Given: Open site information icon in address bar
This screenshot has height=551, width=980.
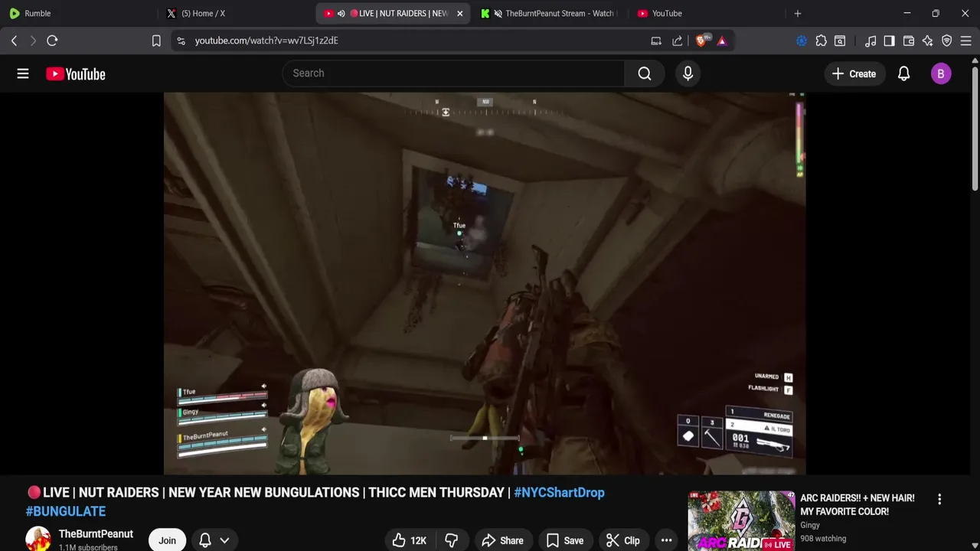Looking at the screenshot, I should 181,41.
